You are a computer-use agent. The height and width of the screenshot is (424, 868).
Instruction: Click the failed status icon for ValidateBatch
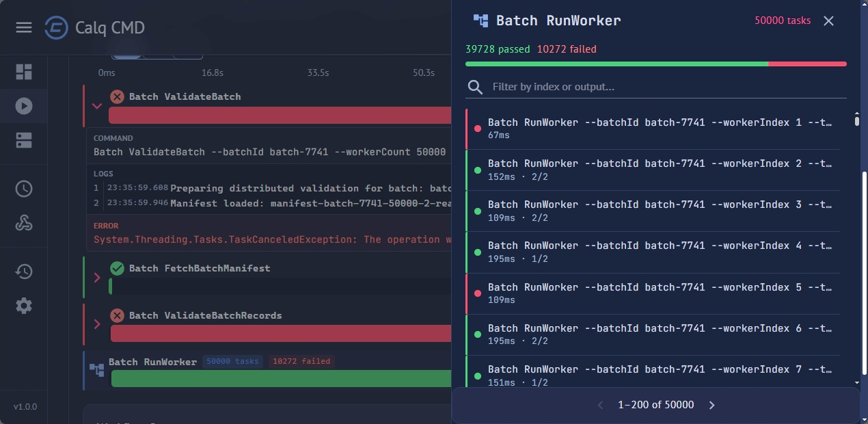(117, 96)
